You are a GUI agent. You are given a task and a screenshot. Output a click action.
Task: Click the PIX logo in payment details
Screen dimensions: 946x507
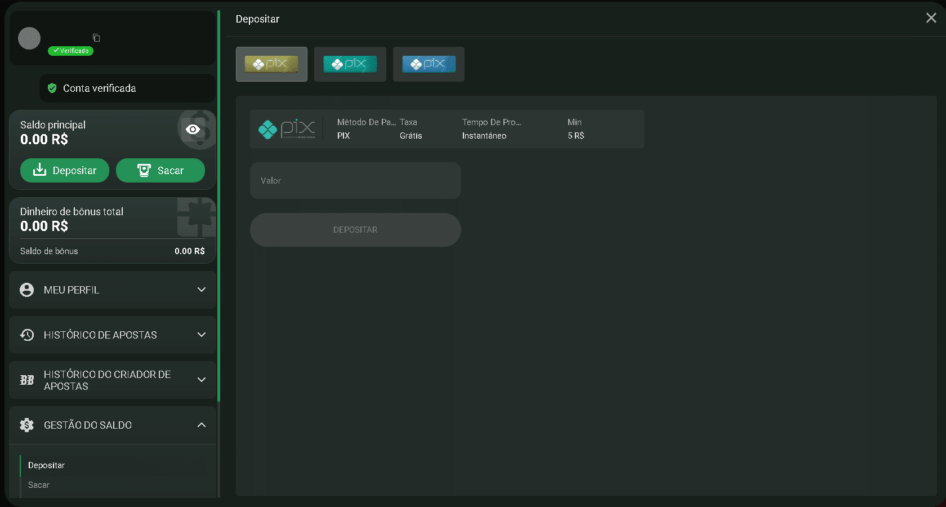tap(287, 129)
